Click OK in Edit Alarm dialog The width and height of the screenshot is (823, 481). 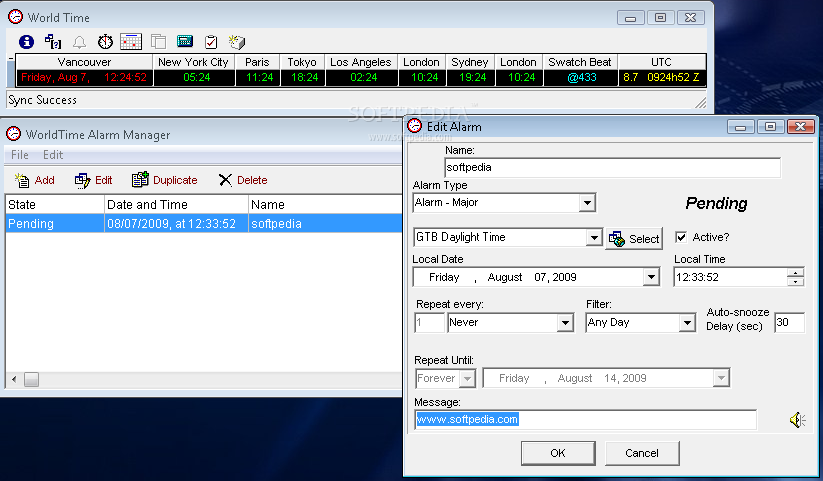coord(558,453)
